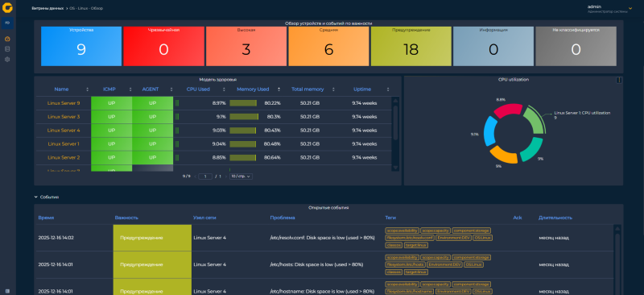The image size is (644, 295).
Task: Click the Memory Used column header
Action: [253, 89]
